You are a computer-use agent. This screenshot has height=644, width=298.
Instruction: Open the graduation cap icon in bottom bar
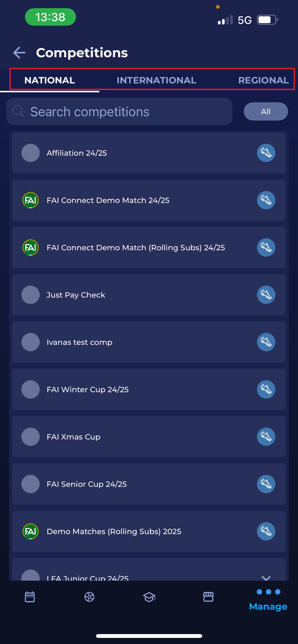pos(149,597)
